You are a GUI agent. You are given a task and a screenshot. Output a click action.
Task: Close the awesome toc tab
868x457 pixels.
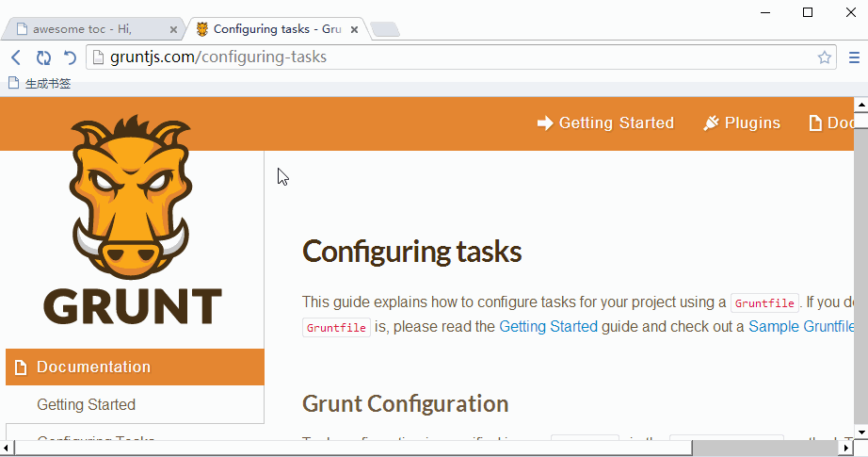coord(173,30)
